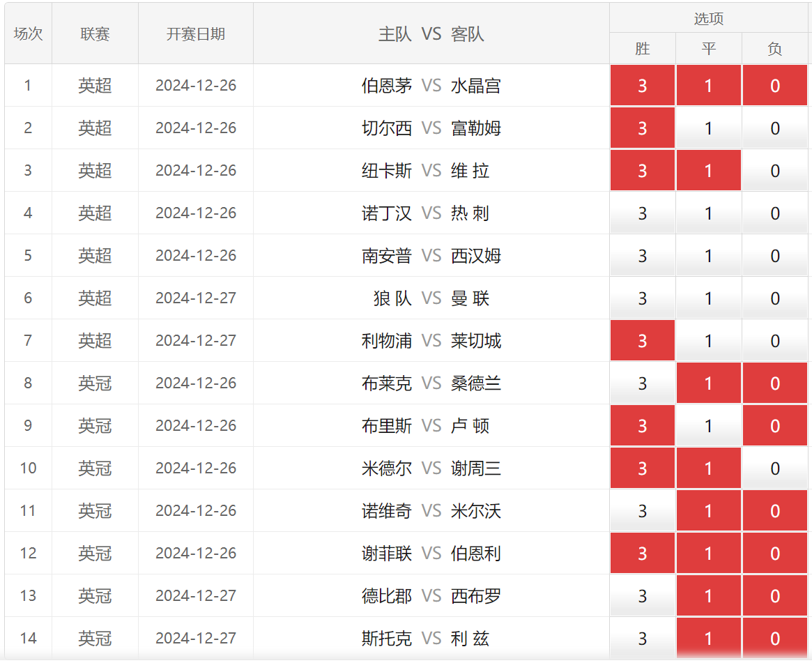Select win option 3 for 布莱克 VS 桑德兰
This screenshot has height=663, width=812.
pos(642,383)
